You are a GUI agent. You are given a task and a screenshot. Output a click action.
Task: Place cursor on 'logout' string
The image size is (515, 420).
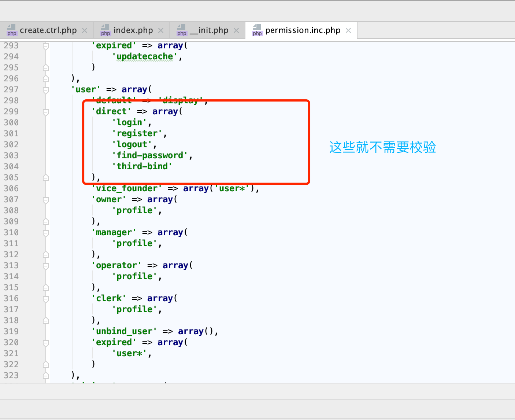point(132,144)
